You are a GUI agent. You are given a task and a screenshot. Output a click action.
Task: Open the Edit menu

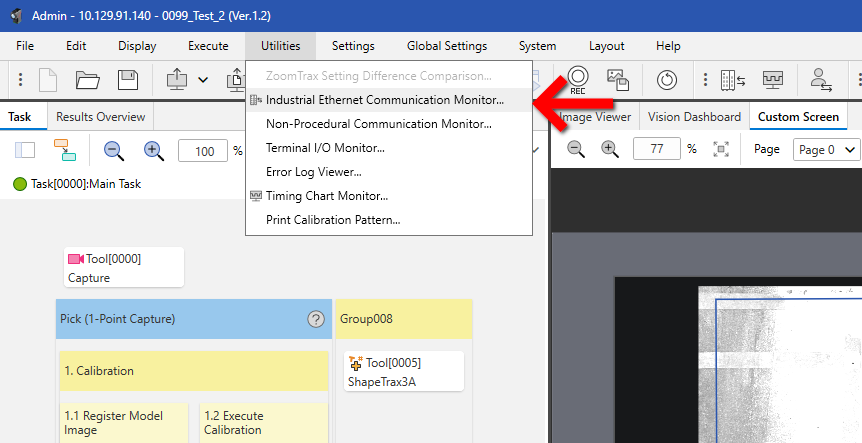click(x=76, y=46)
